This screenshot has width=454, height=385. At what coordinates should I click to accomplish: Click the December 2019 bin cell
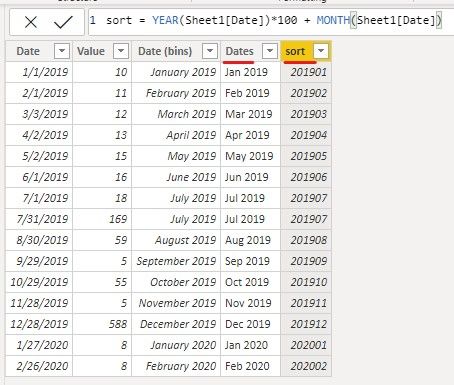[x=176, y=324]
